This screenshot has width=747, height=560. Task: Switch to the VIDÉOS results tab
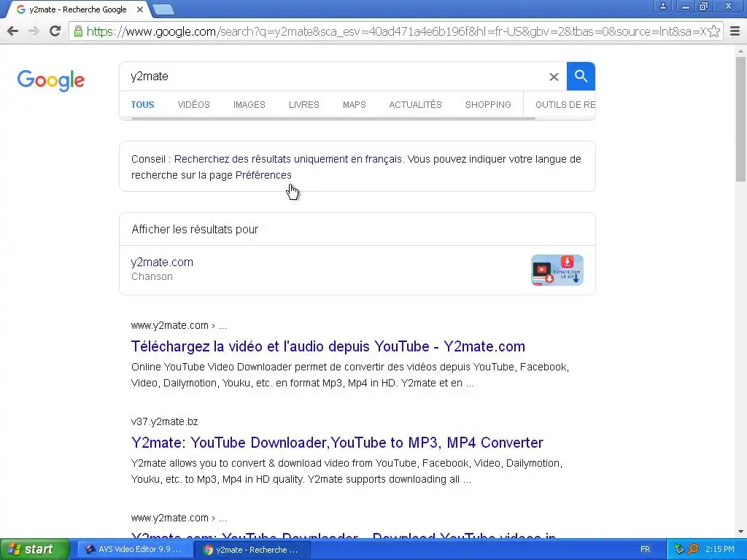pos(193,105)
